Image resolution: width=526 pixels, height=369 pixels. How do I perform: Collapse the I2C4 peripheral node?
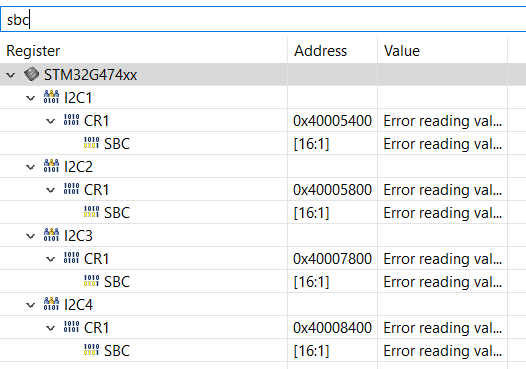tap(31, 305)
